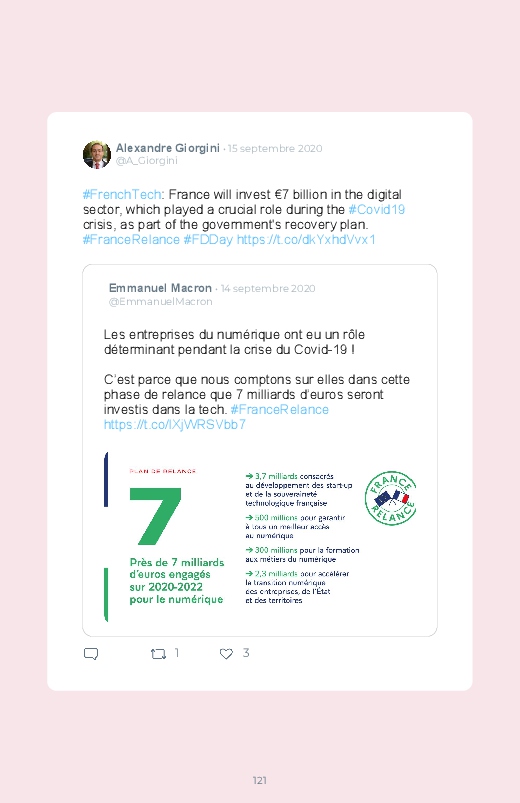Click the Emmanuel Macron display name

coord(160,288)
